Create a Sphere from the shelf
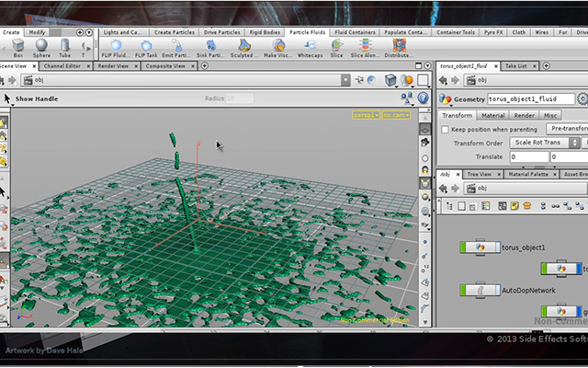The width and height of the screenshot is (588, 368). pyautogui.click(x=41, y=49)
